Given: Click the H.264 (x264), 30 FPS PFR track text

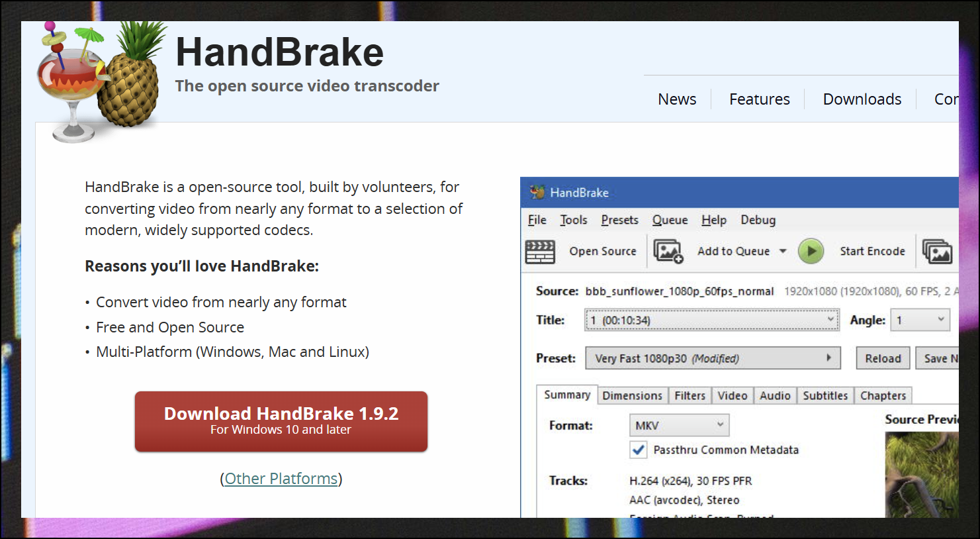Looking at the screenshot, I should tap(691, 481).
